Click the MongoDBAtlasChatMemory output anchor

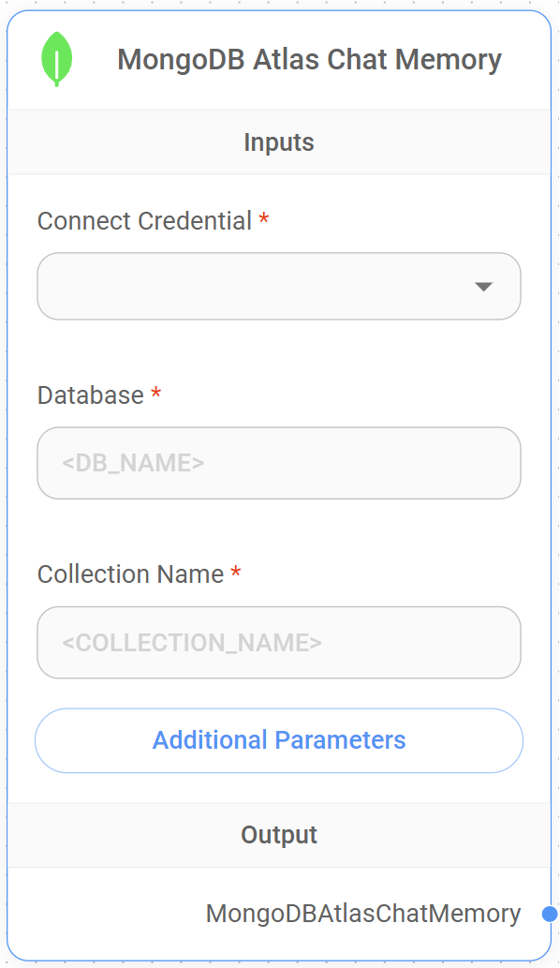click(x=549, y=912)
